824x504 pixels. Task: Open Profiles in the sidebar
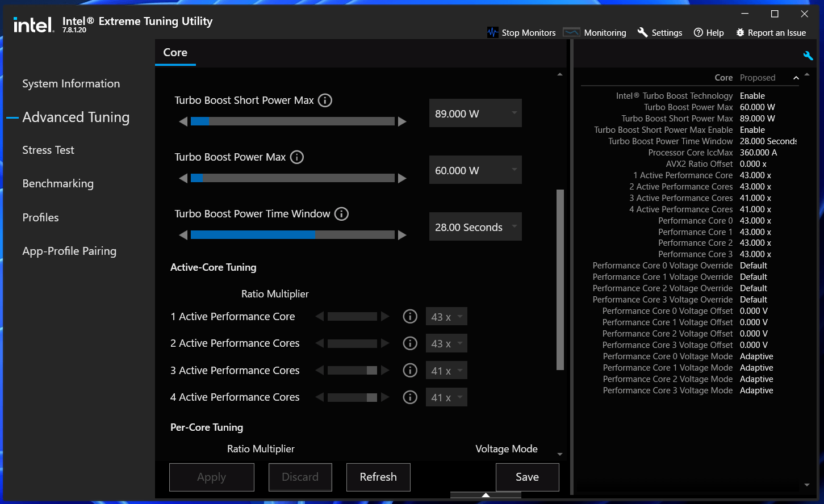tap(40, 217)
